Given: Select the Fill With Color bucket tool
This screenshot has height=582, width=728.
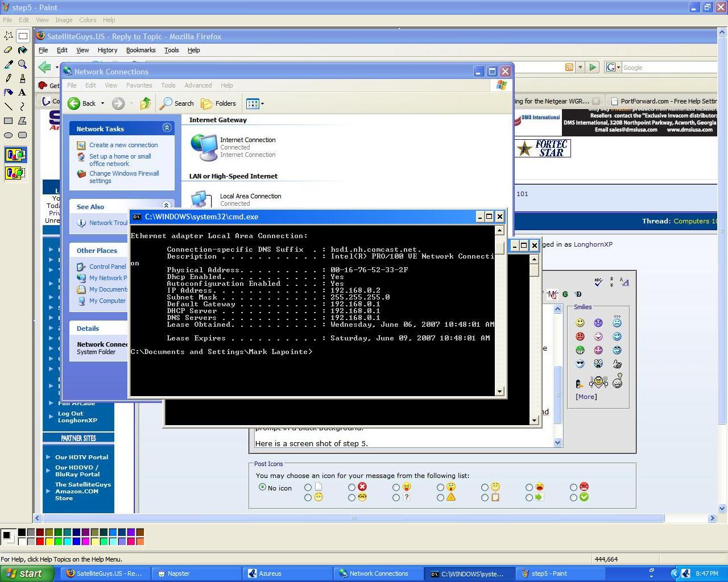Looking at the screenshot, I should [x=23, y=50].
